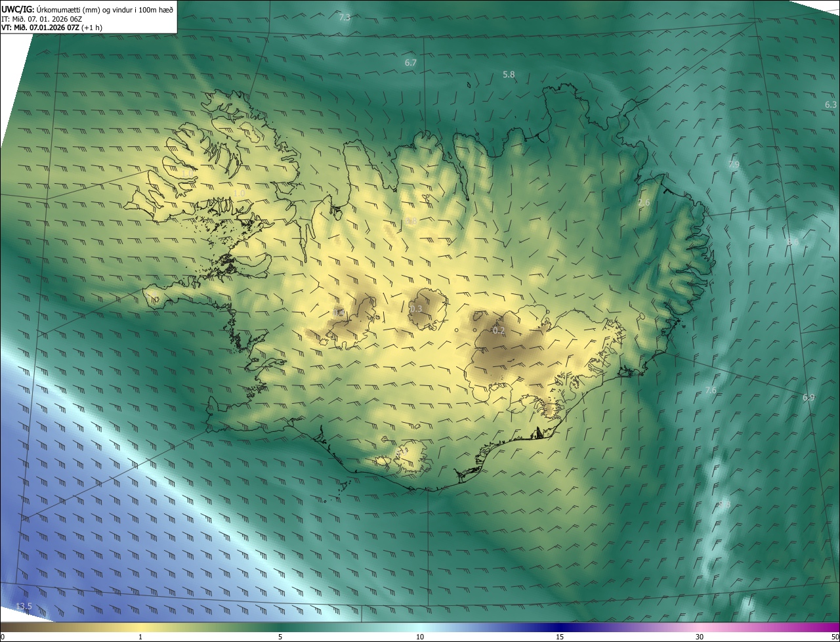Viewport: 840px width, 642px height.
Task: Click the 30 tick on color scale
Action: (x=700, y=637)
